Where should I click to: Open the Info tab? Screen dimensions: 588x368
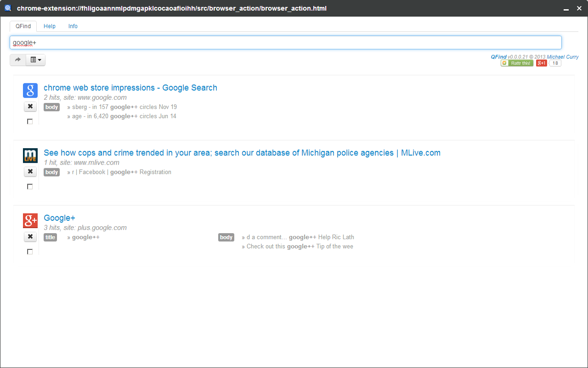coord(73,26)
